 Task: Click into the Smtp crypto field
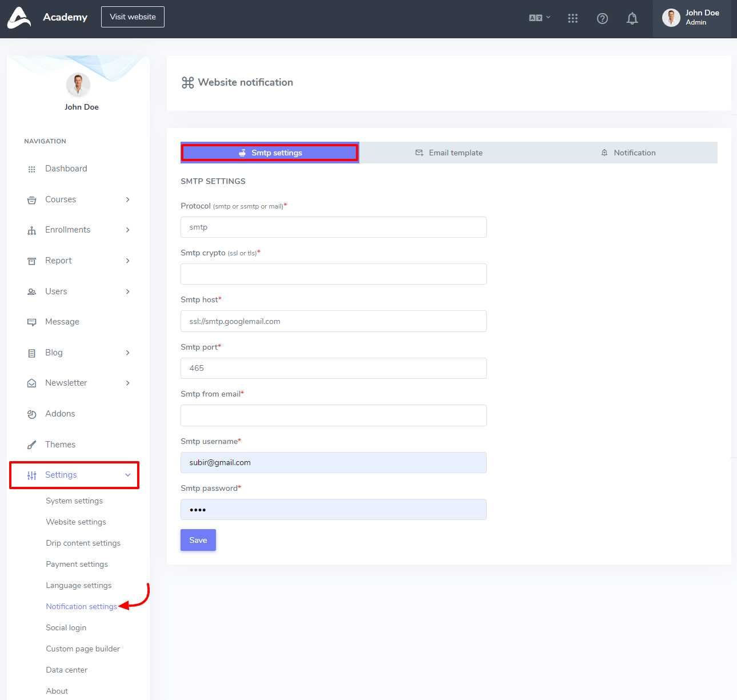[333, 274]
